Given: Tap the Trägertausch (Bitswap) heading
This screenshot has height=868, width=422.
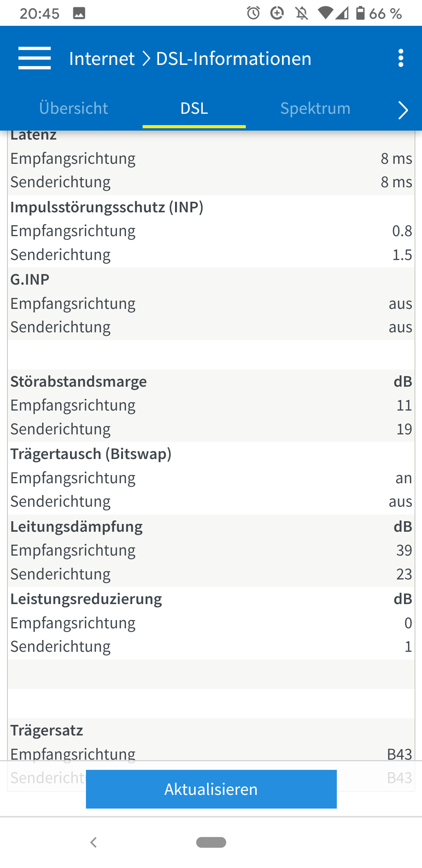Looking at the screenshot, I should (x=91, y=454).
